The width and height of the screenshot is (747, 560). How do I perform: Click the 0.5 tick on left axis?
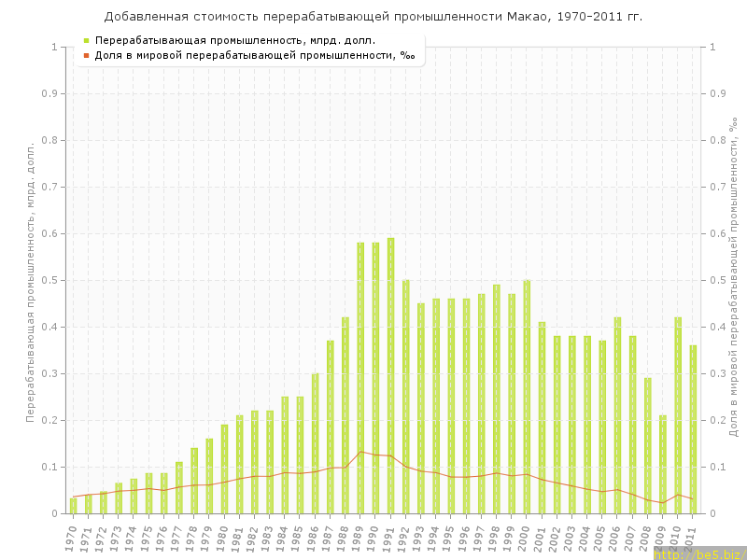click(x=53, y=280)
